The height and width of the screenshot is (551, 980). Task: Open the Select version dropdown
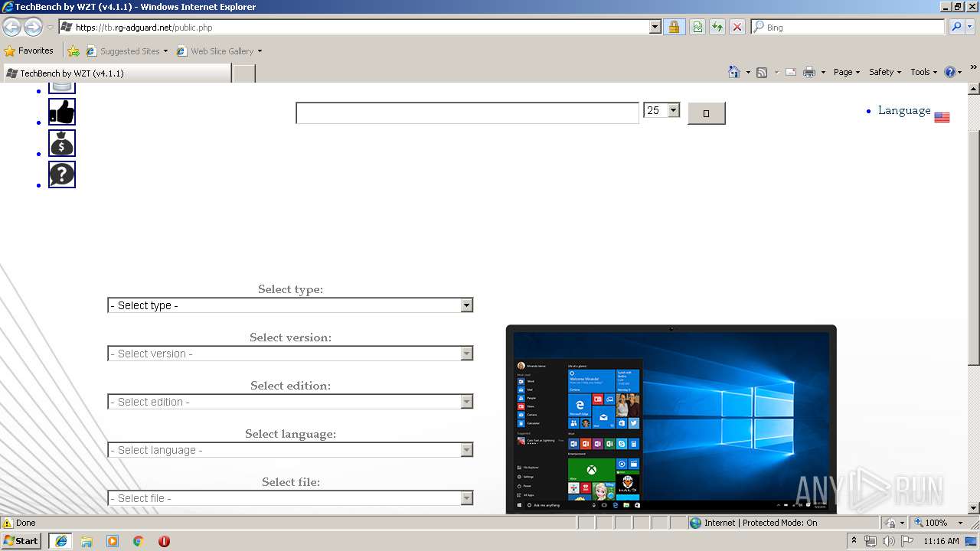290,354
